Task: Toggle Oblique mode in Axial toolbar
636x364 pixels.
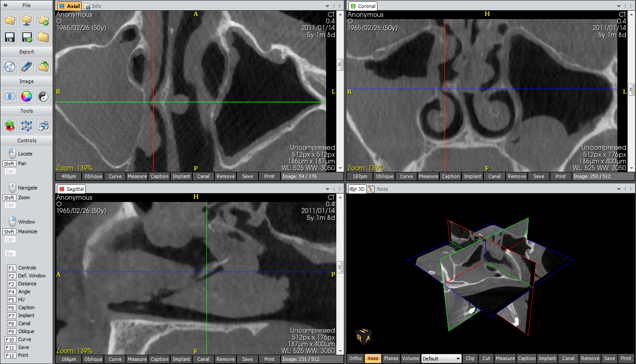Action: pyautogui.click(x=93, y=176)
